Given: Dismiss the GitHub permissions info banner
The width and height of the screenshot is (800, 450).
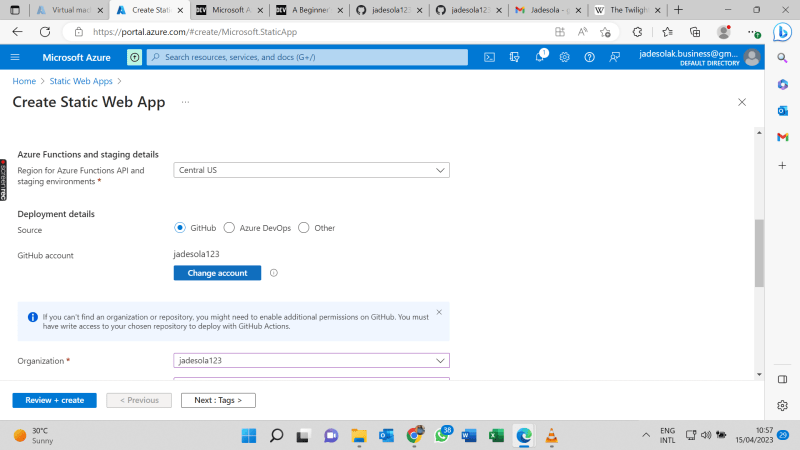Looking at the screenshot, I should pyautogui.click(x=439, y=312).
